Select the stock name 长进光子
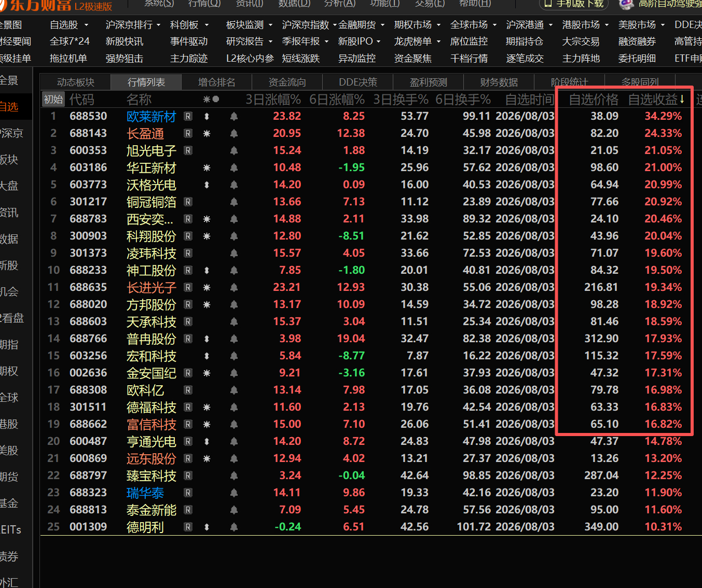Screen dimensions: 702x588 (152, 288)
